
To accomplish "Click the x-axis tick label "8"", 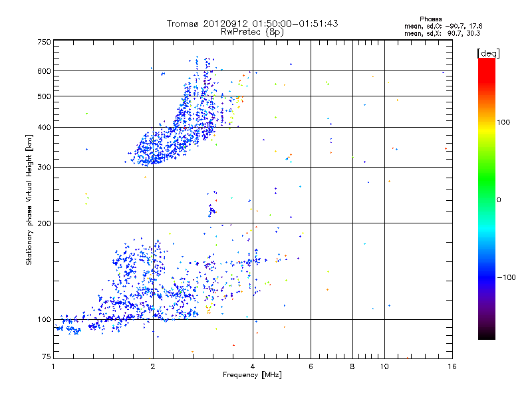I will pyautogui.click(x=352, y=366).
